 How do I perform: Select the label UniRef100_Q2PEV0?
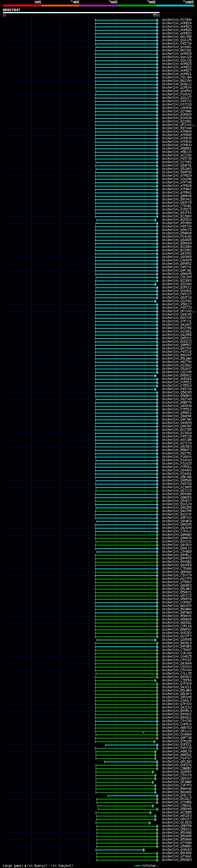pos(177,88)
